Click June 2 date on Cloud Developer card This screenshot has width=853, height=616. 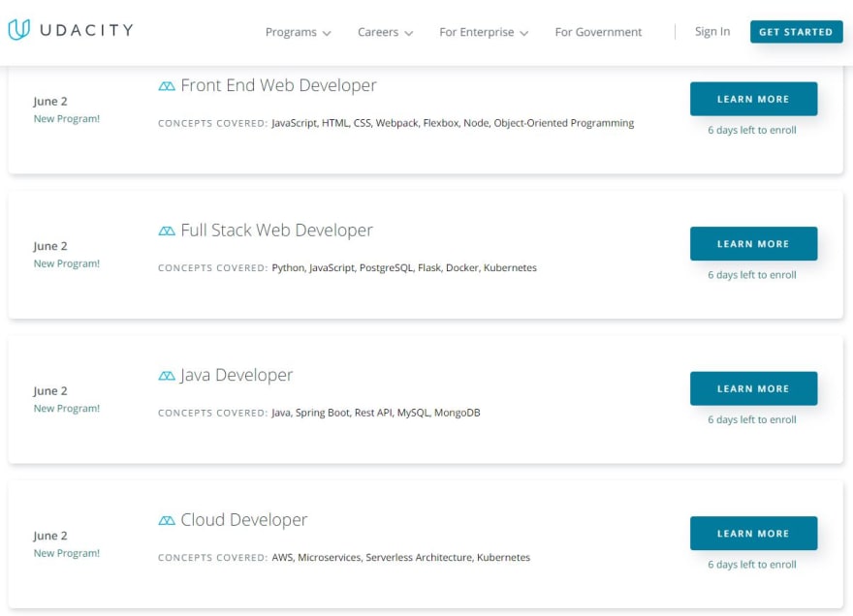point(50,536)
